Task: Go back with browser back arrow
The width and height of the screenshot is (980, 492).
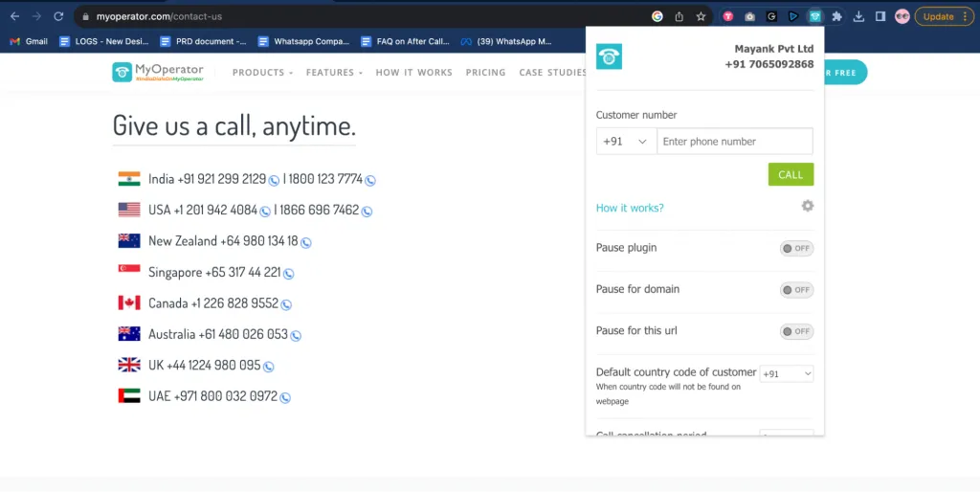Action: pos(15,17)
